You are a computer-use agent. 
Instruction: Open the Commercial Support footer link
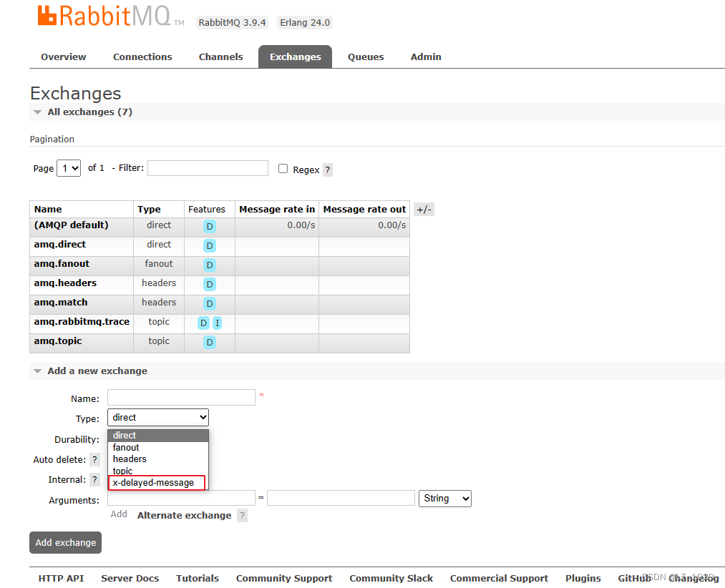tap(499, 578)
